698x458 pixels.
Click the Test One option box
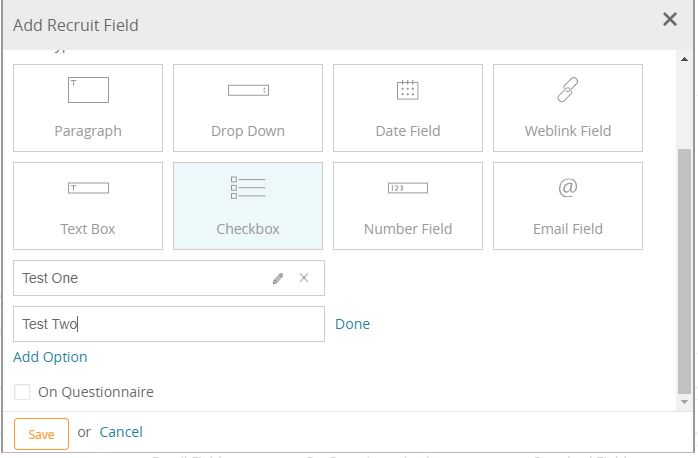(x=169, y=278)
